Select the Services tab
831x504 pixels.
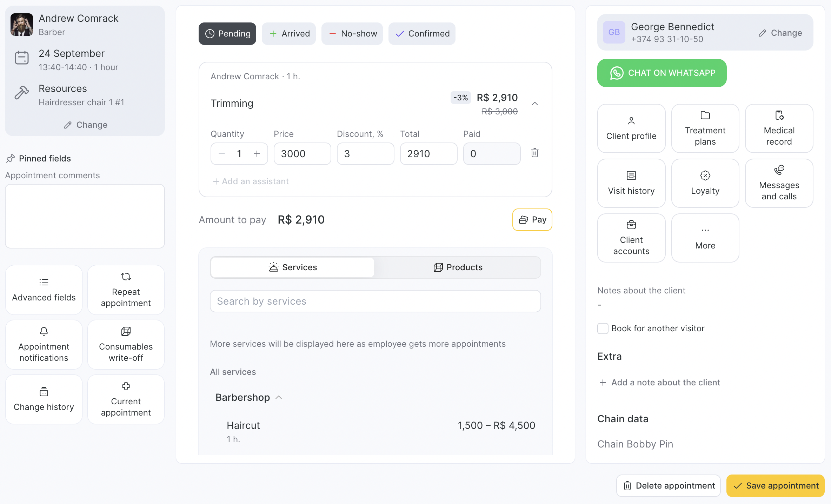click(293, 267)
